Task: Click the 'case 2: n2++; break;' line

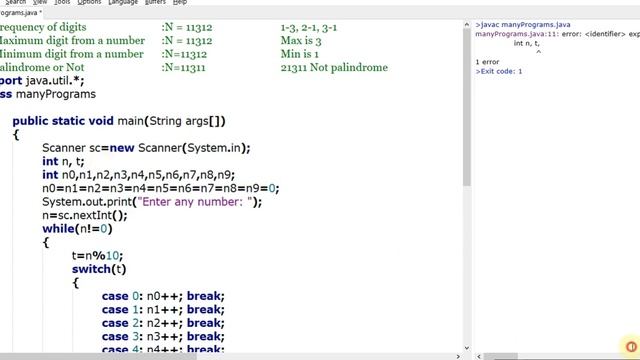Action: (163, 323)
